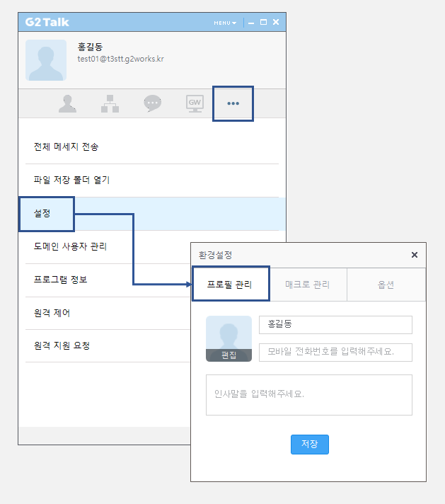This screenshot has height=504, width=445.
Task: Open the organization chart icon tab
Action: (110, 103)
